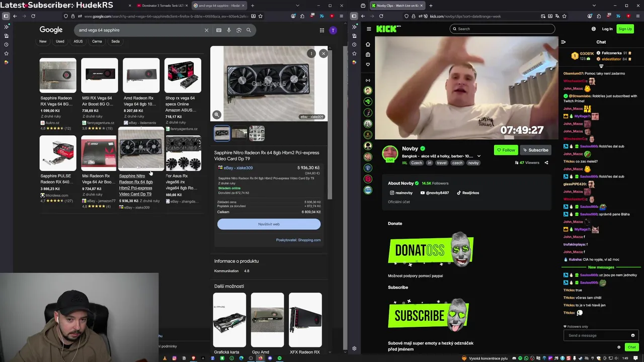Open Kick chat settings gear
The image size is (644, 362).
(619, 347)
